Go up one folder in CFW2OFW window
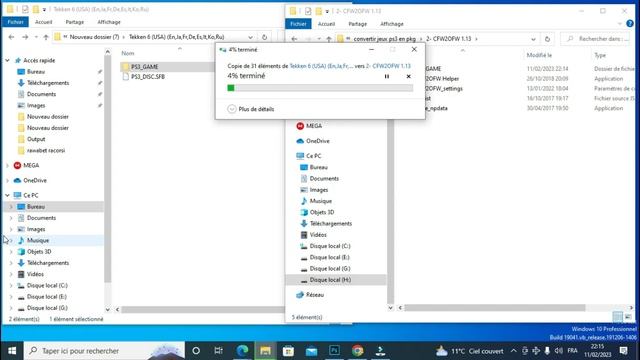 (329, 39)
